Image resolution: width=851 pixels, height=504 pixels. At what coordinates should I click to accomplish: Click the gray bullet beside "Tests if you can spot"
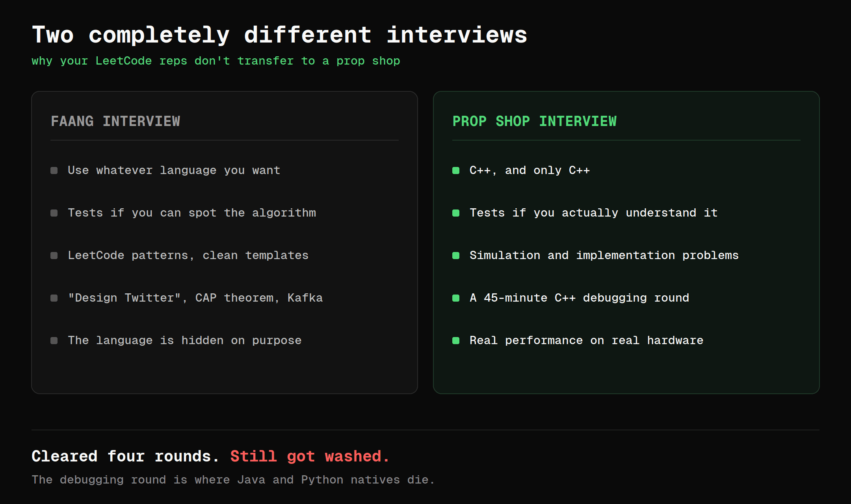pyautogui.click(x=54, y=213)
